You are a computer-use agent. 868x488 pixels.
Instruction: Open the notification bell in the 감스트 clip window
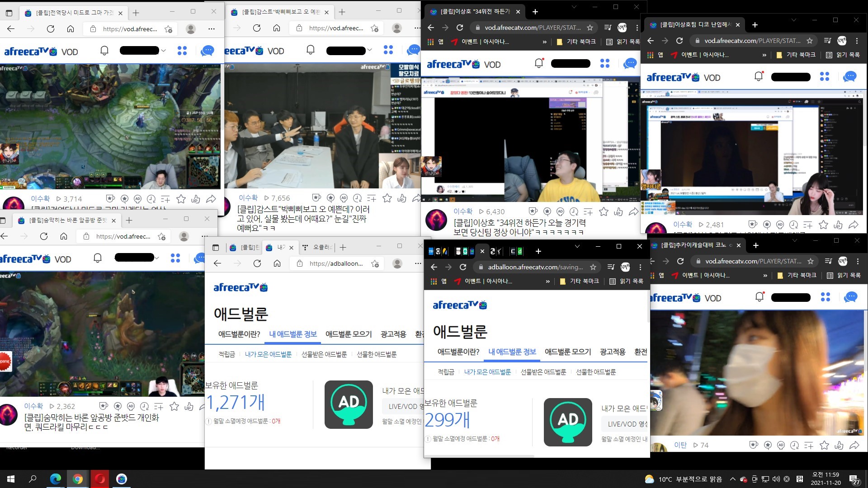click(x=311, y=50)
